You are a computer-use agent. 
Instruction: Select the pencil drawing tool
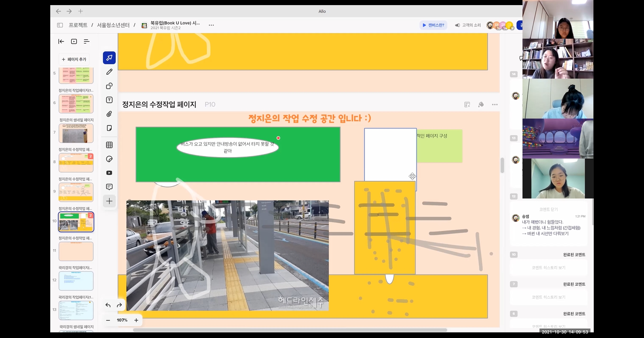point(109,72)
